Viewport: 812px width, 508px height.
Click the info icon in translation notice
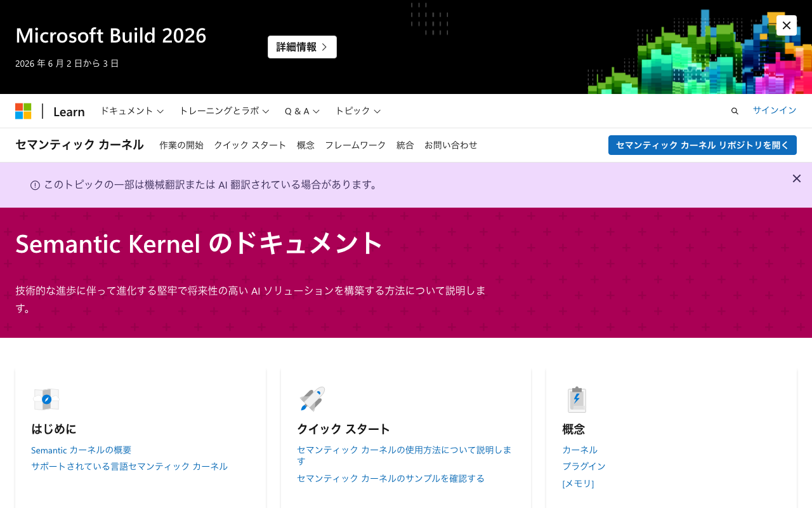tap(35, 185)
